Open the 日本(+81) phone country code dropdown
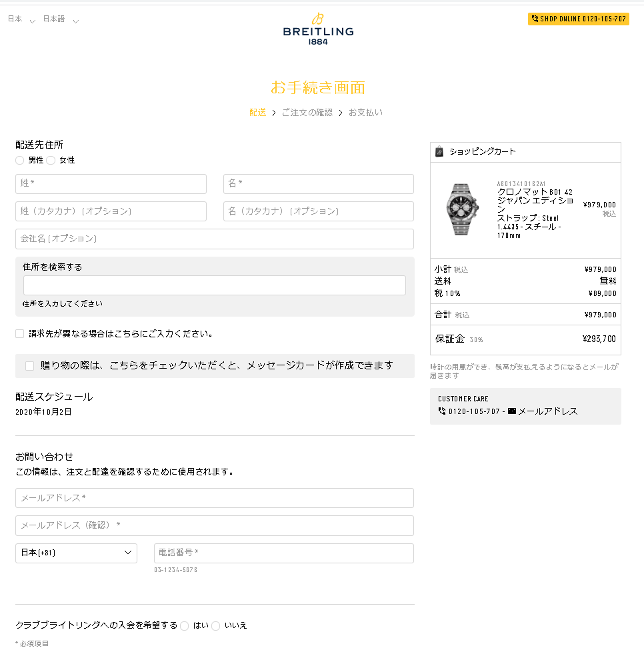 [76, 553]
